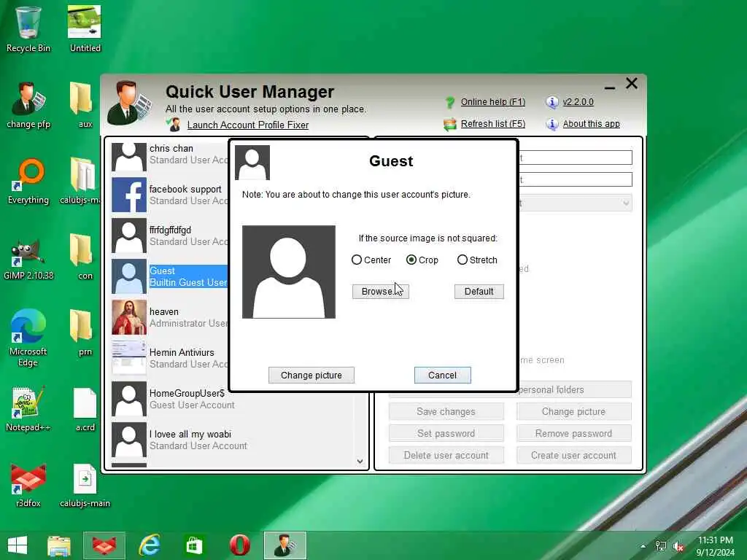Open the r3dfox desktop shortcut

click(28, 485)
